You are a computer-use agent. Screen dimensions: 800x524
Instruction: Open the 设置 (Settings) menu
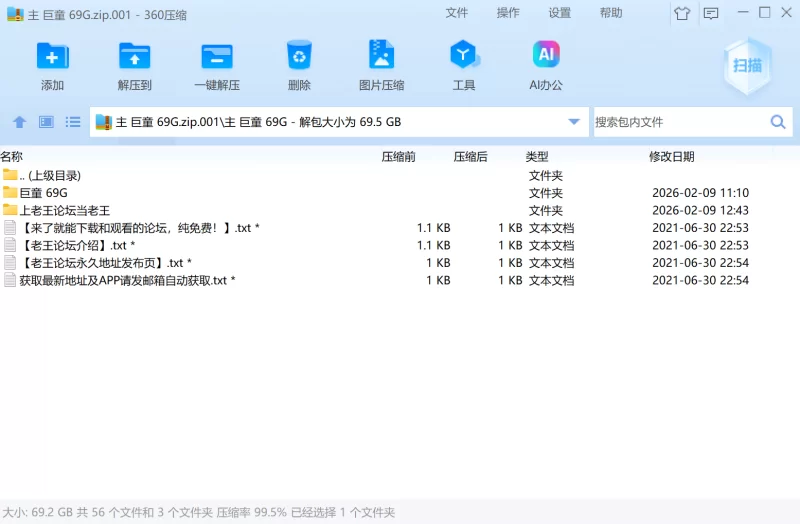coord(560,13)
